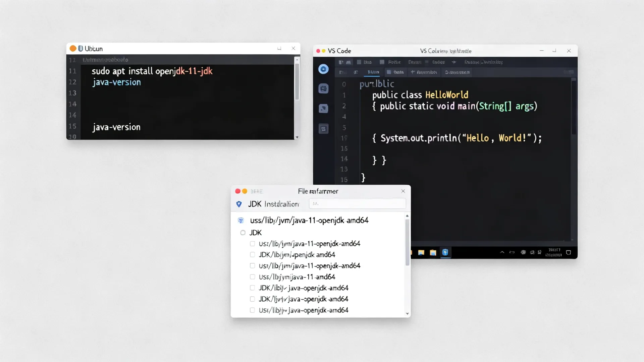Viewport: 644px width, 362px height.
Task: Click the taskbar clock
Action: point(554,252)
